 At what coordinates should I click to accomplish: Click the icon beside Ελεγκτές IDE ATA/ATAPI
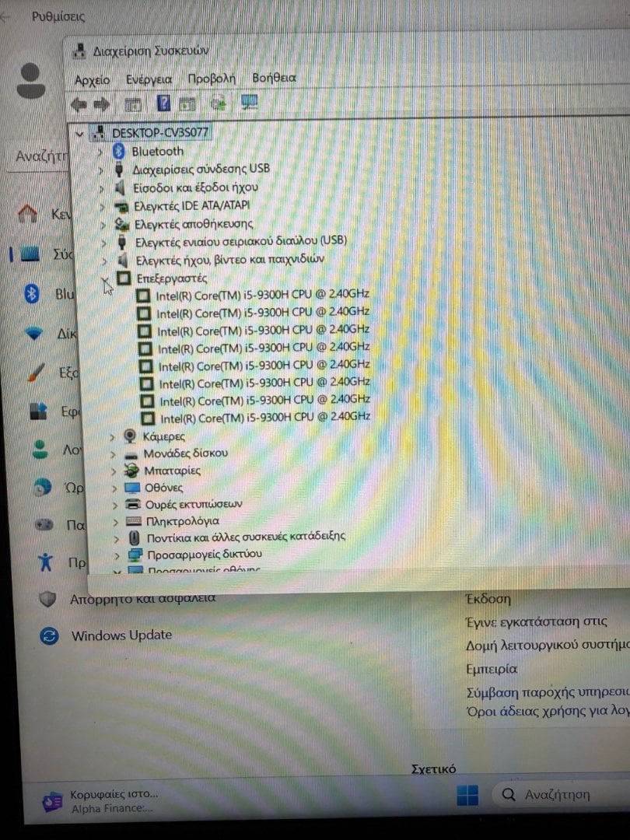122,206
